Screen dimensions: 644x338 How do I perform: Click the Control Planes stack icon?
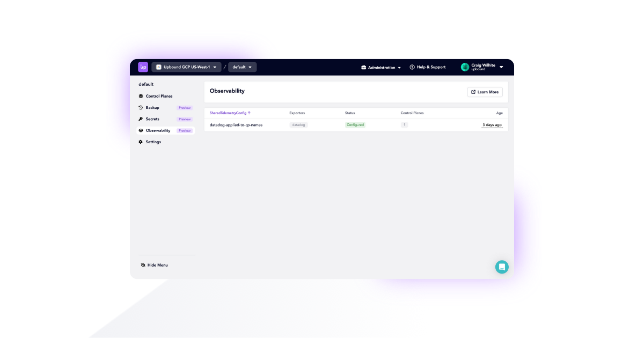tap(141, 96)
